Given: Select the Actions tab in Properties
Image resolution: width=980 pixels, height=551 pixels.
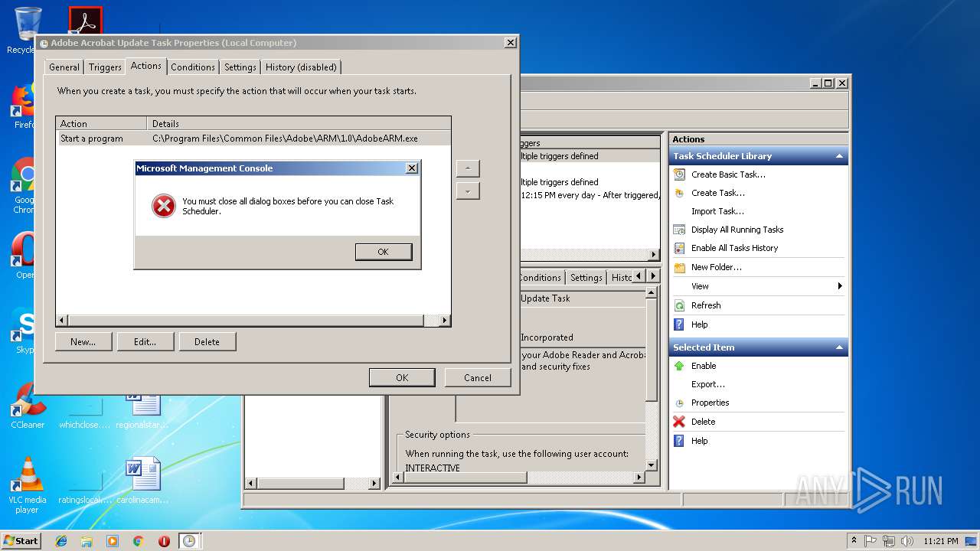Looking at the screenshot, I should (x=145, y=66).
